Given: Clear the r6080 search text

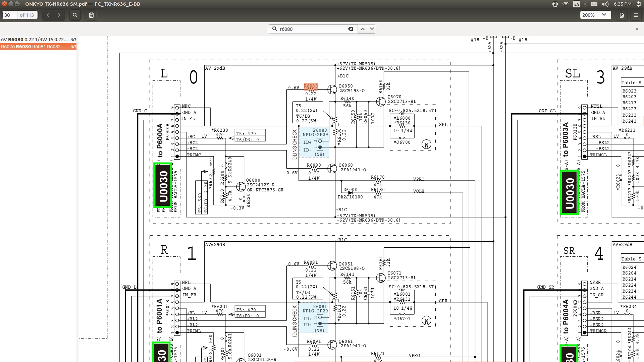Looking at the screenshot, I should [x=351, y=29].
